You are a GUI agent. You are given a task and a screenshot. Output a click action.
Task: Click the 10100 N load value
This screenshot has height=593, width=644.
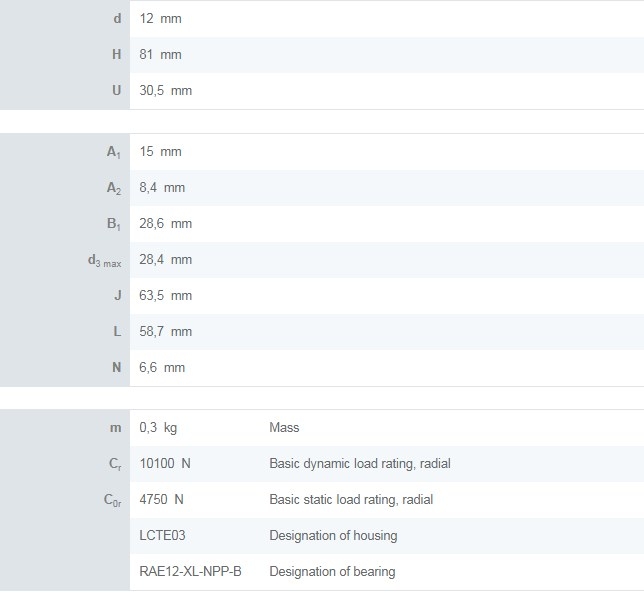tap(165, 464)
